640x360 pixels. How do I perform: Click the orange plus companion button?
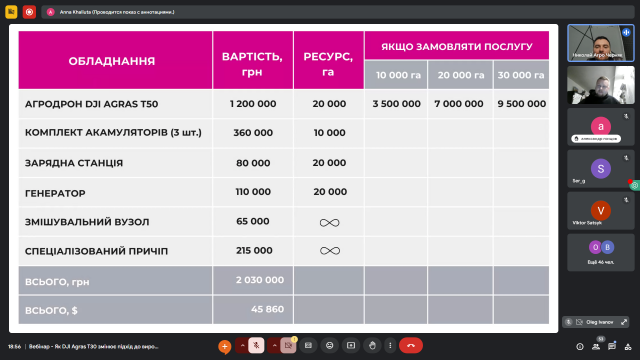click(x=224, y=347)
